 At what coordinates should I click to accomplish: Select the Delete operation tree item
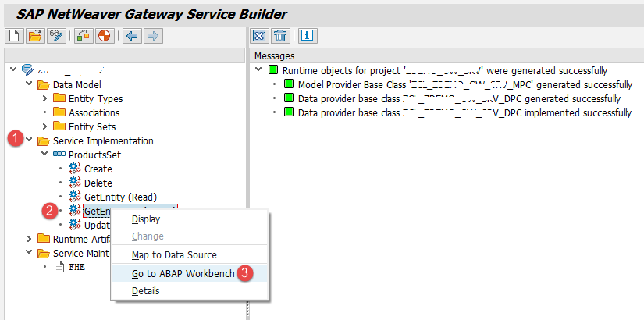point(98,183)
